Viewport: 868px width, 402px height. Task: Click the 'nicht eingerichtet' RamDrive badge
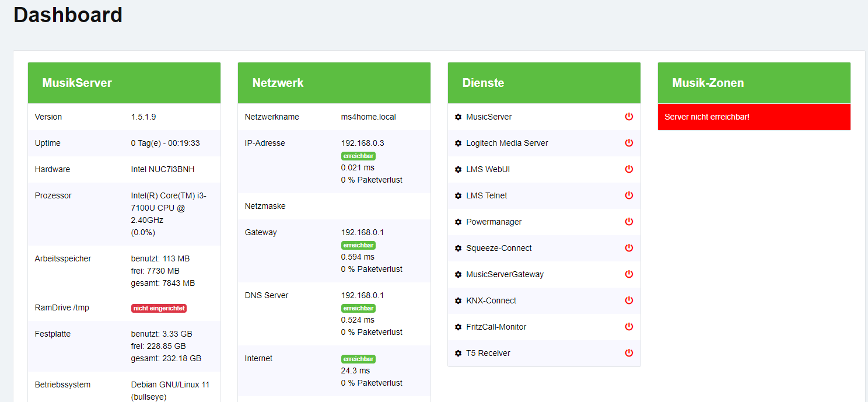159,308
